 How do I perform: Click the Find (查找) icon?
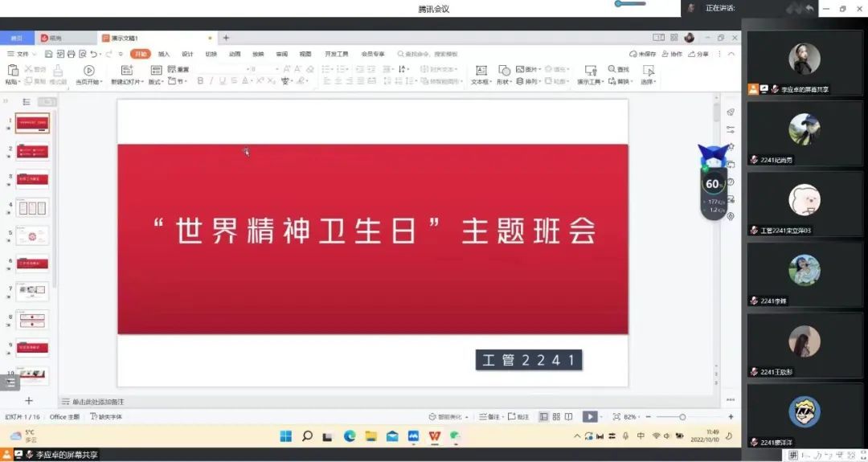coord(619,70)
